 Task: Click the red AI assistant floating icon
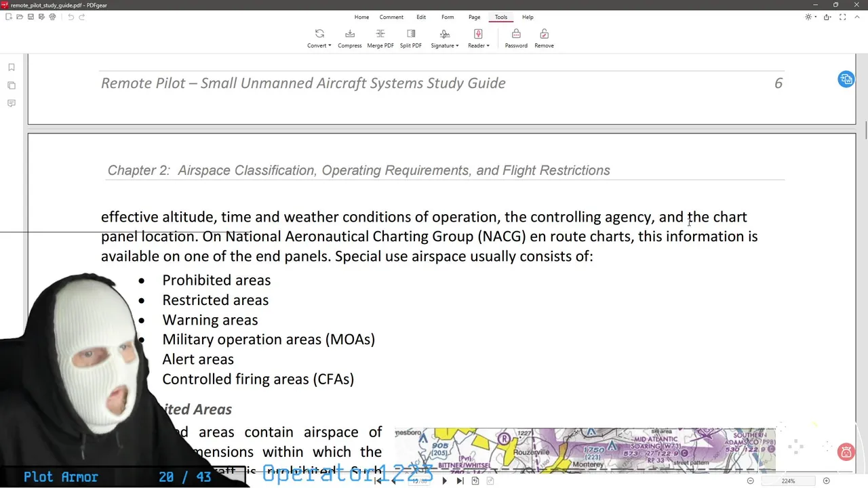coord(846,452)
